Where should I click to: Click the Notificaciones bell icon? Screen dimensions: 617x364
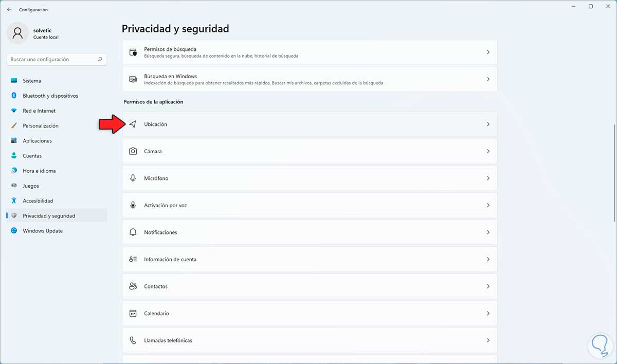coord(133,232)
